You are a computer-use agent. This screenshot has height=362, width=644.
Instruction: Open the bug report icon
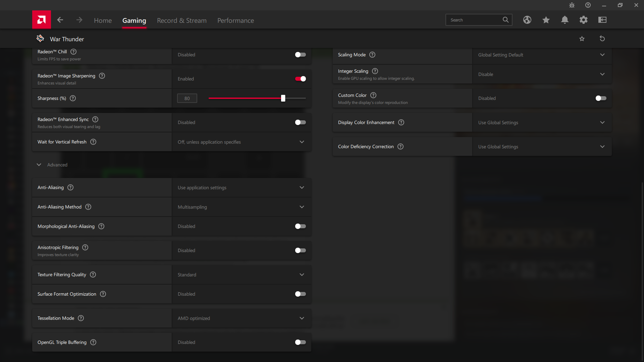572,5
